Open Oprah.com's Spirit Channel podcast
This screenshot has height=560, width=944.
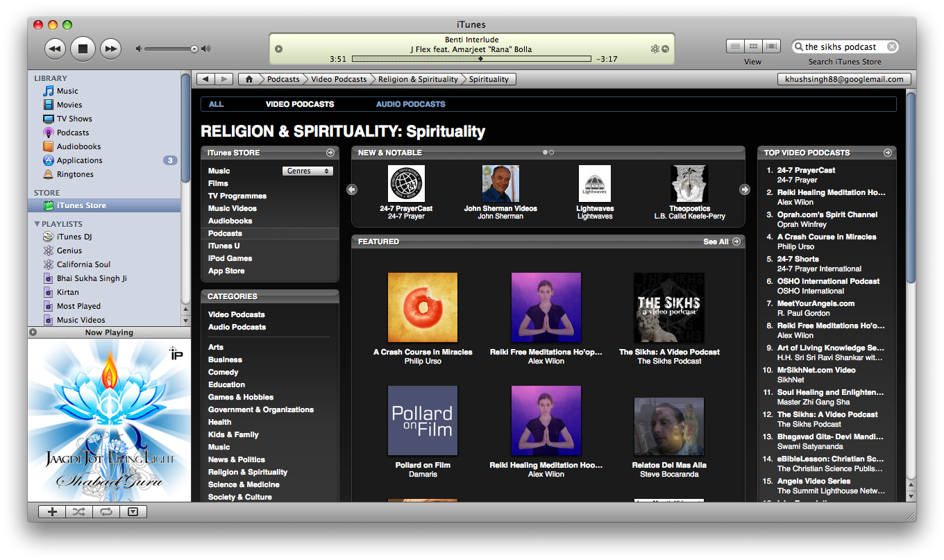pos(827,214)
